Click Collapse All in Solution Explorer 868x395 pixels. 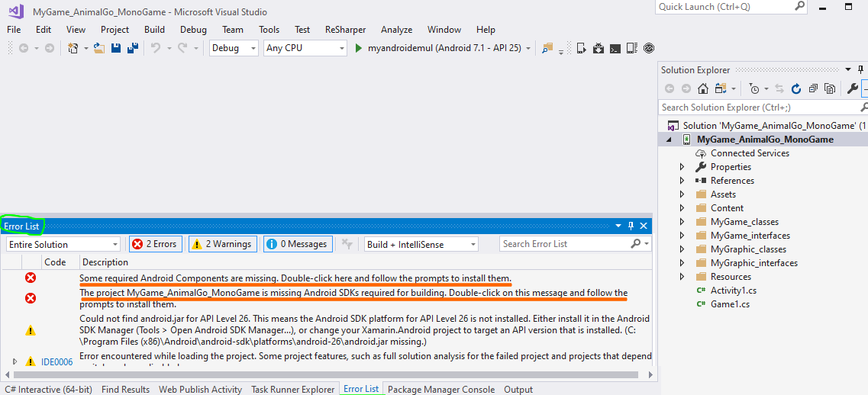[813, 88]
